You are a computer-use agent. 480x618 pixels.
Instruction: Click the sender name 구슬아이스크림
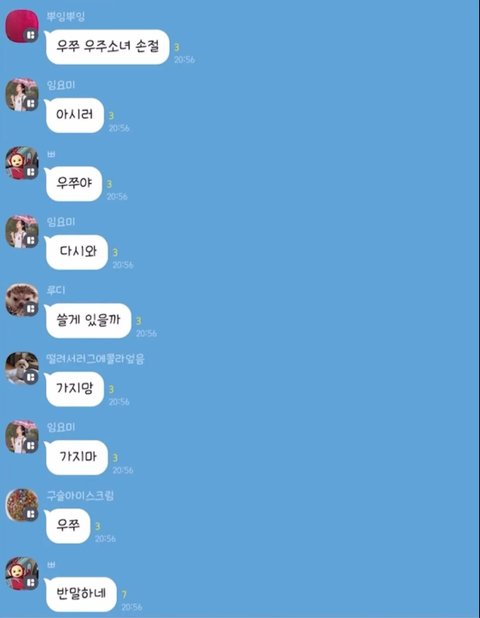click(x=80, y=495)
